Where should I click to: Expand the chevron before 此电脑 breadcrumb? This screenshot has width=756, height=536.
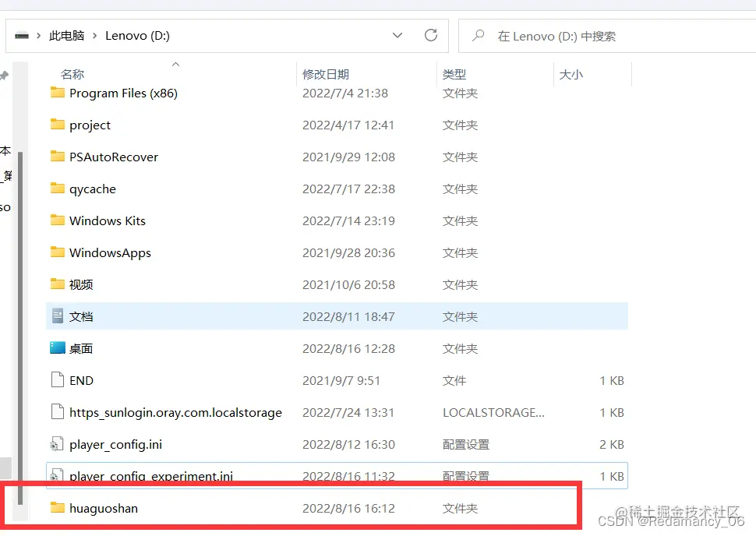click(x=38, y=36)
